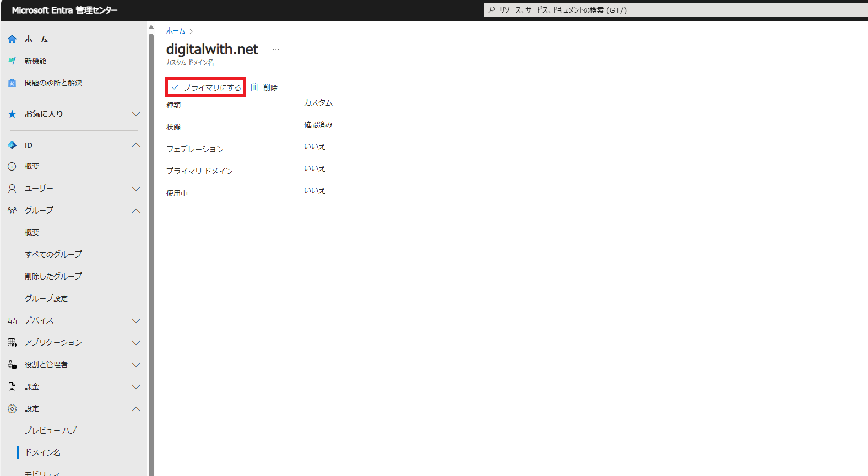This screenshot has height=476, width=868.
Task: Expand the 役割と管理者 section chevron
Action: point(136,365)
